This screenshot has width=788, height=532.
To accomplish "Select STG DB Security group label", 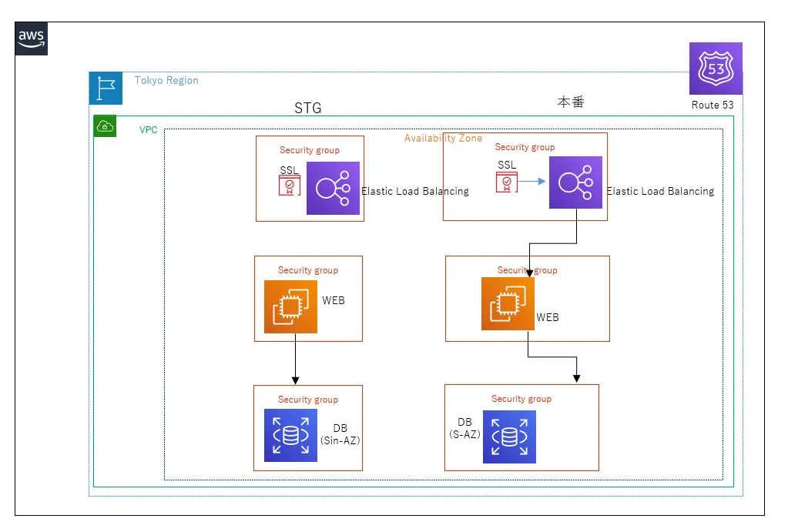I will [x=308, y=400].
